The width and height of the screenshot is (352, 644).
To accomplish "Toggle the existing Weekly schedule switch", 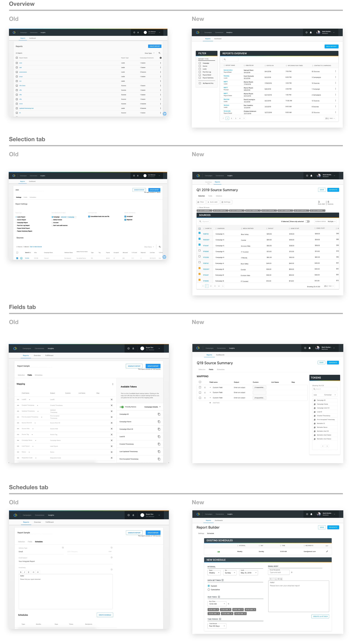I will click(x=219, y=552).
